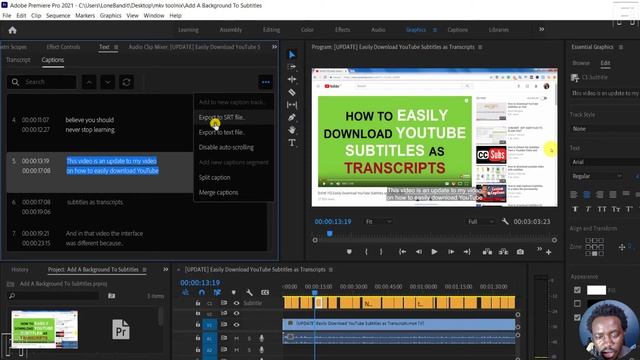640x360 pixels.
Task: Open the Browse tab in Essential Graphics
Action: pos(581,63)
